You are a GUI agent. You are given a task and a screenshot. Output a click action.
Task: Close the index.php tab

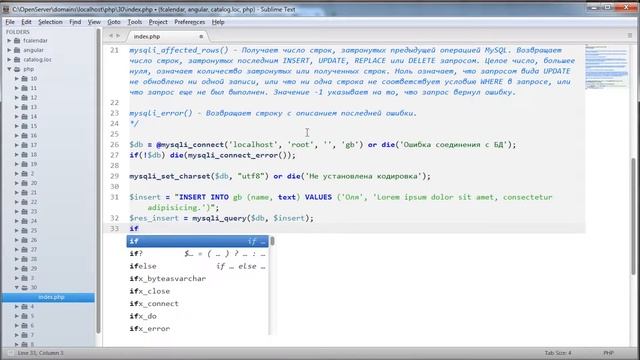pos(201,37)
